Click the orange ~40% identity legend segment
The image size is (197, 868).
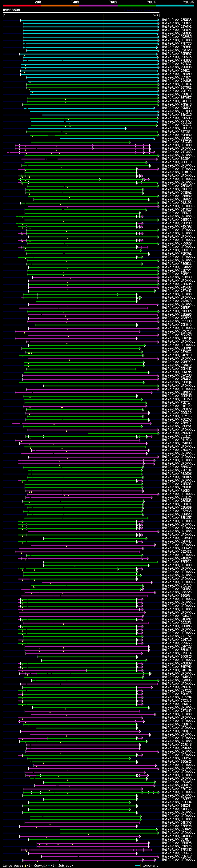point(60,6)
